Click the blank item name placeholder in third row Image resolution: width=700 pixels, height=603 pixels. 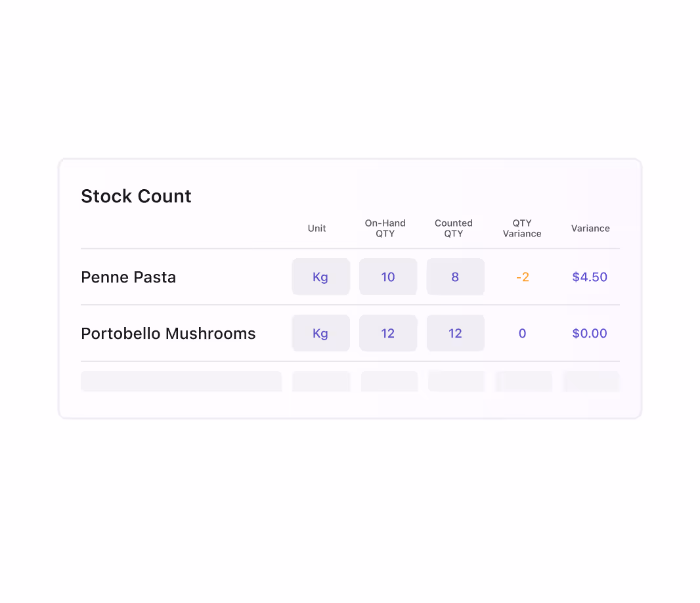(x=181, y=382)
